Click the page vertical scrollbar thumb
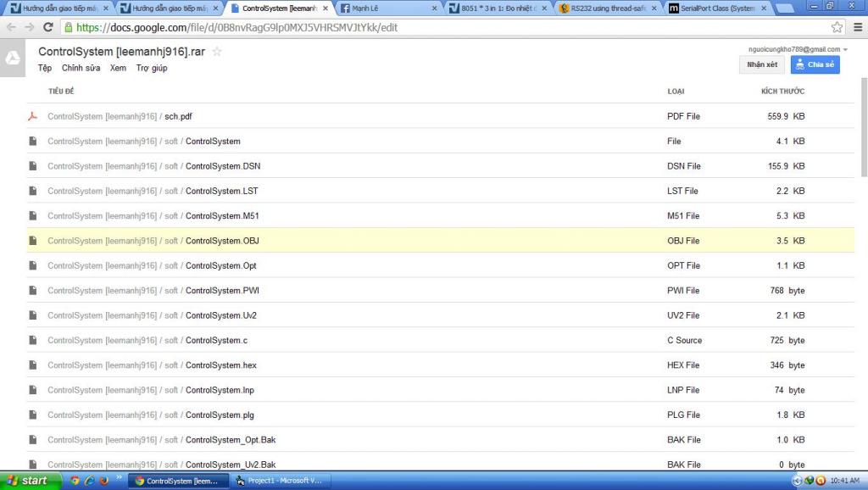The width and height of the screenshot is (868, 490). point(864,127)
